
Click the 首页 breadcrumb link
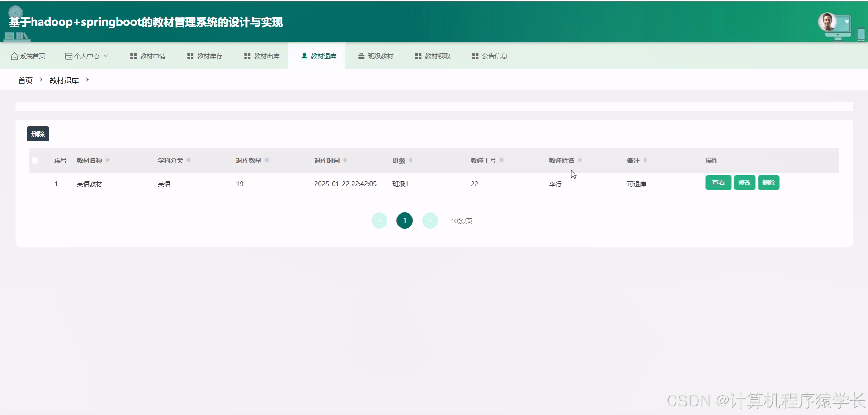click(x=25, y=80)
